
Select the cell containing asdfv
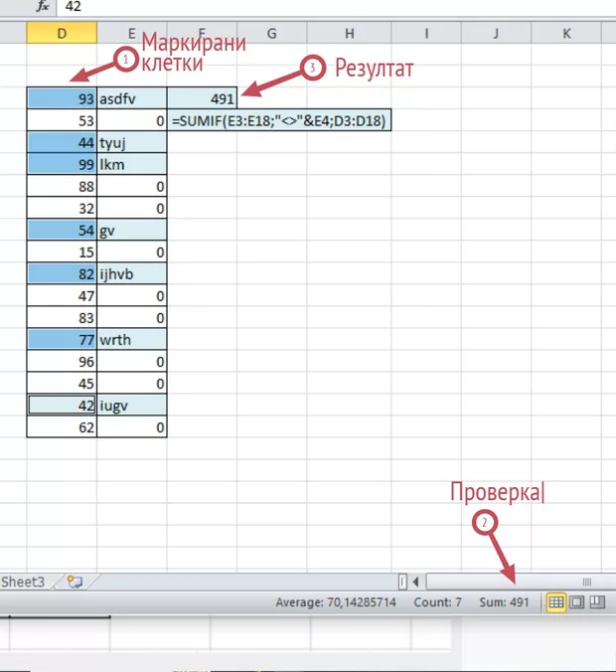pos(132,98)
